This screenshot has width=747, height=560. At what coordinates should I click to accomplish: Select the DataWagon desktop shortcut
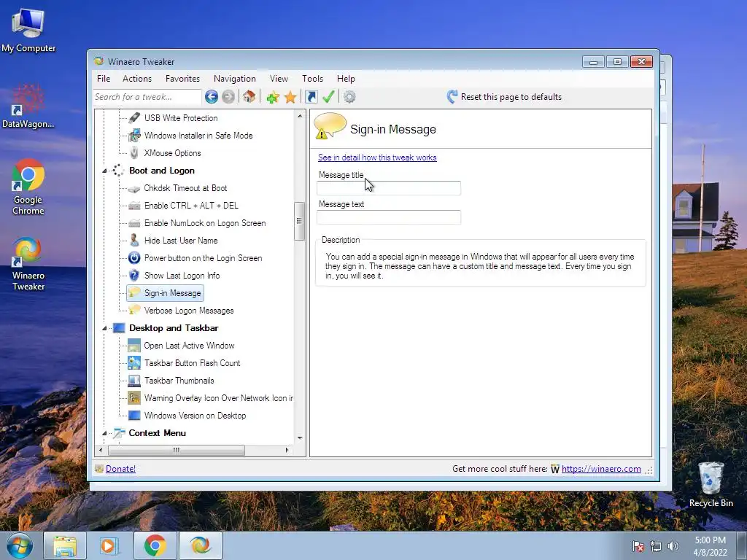coord(28,106)
